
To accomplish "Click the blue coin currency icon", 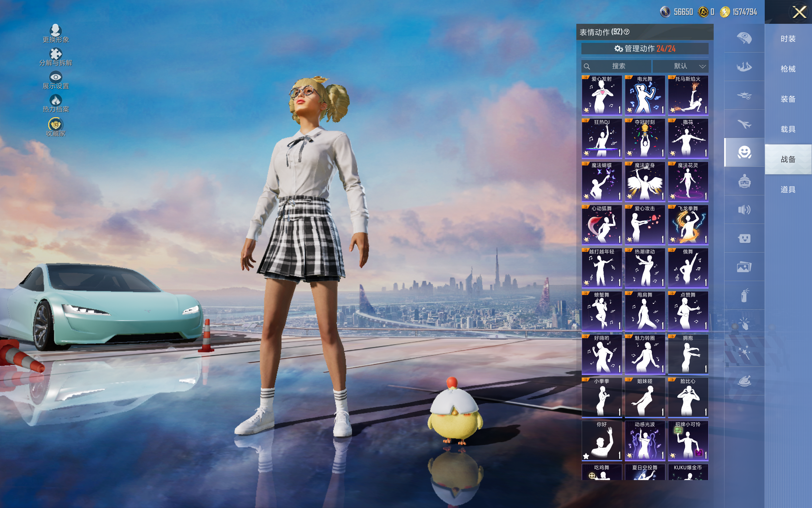I will (665, 12).
